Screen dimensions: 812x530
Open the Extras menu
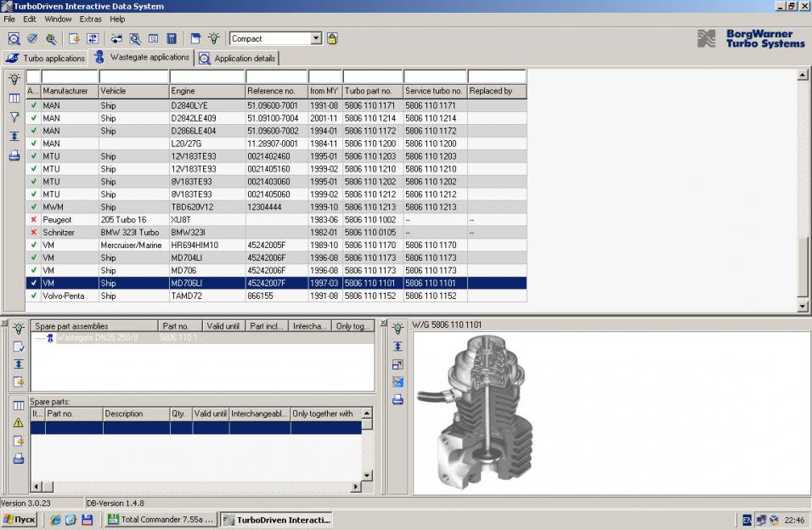pyautogui.click(x=91, y=20)
